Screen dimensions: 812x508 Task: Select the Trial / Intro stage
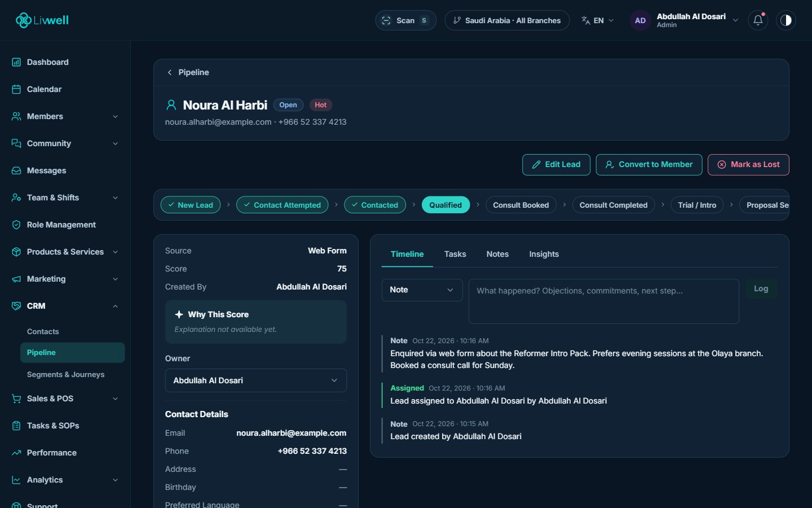697,205
